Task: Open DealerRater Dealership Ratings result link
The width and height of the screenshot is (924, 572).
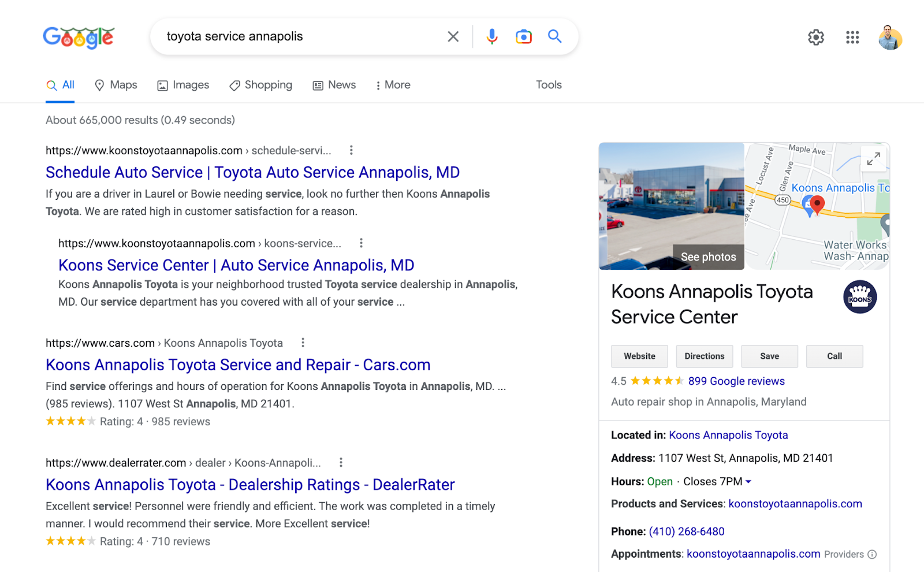Action: point(250,484)
